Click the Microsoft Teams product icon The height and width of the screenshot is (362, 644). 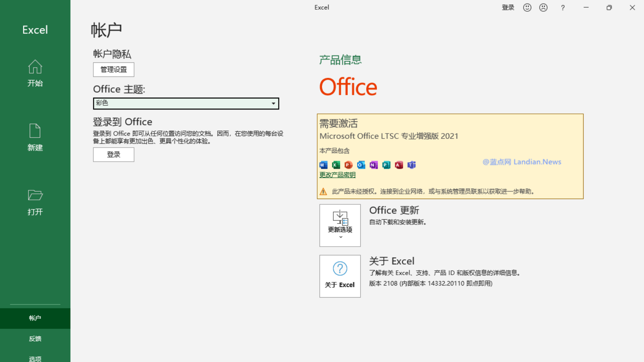pos(411,165)
